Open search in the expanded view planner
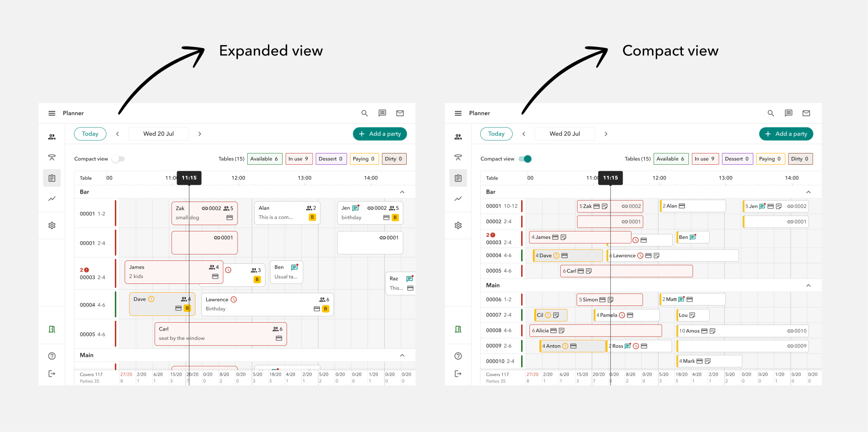 coord(365,113)
